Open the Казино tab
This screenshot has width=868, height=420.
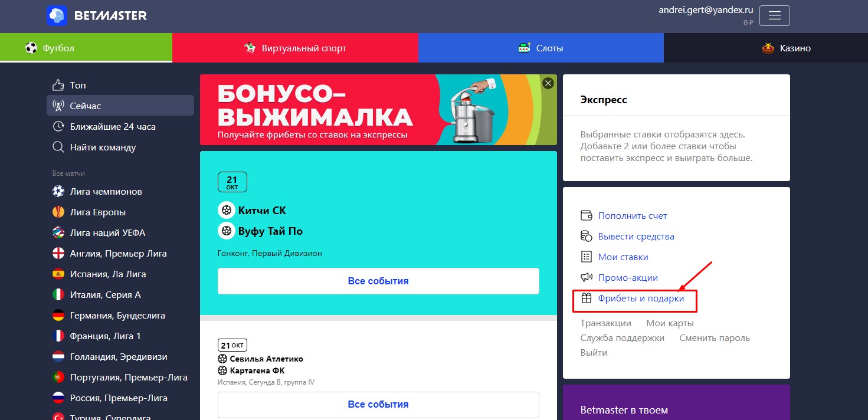click(x=766, y=48)
